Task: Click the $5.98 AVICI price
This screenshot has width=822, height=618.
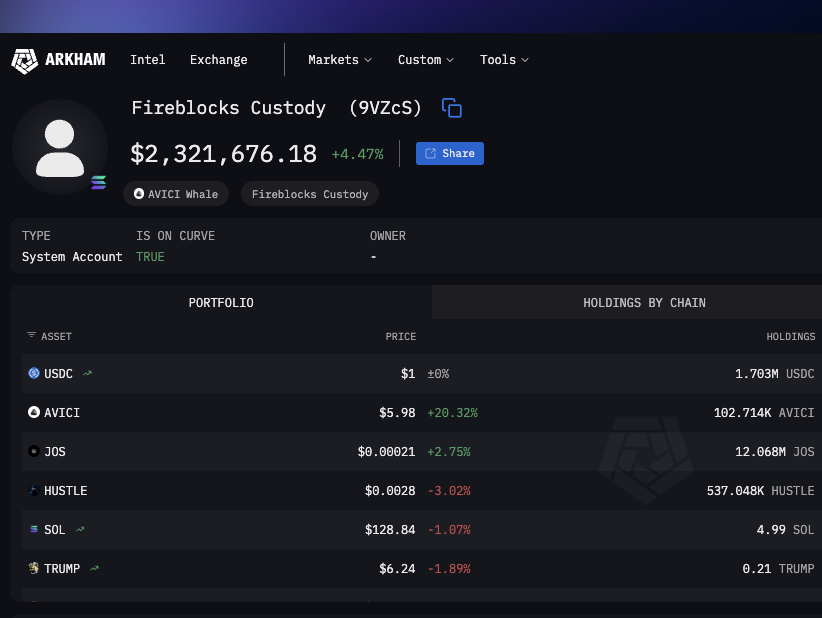Action: (x=397, y=413)
